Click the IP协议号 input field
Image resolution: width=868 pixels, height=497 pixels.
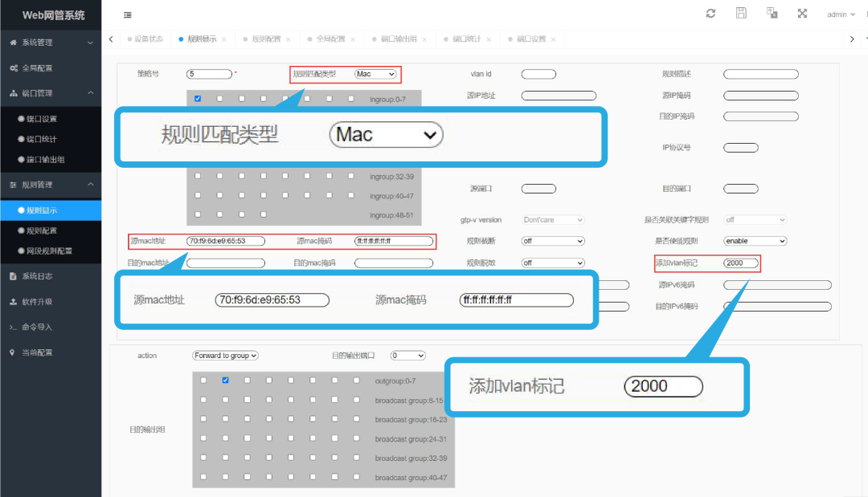pyautogui.click(x=741, y=148)
